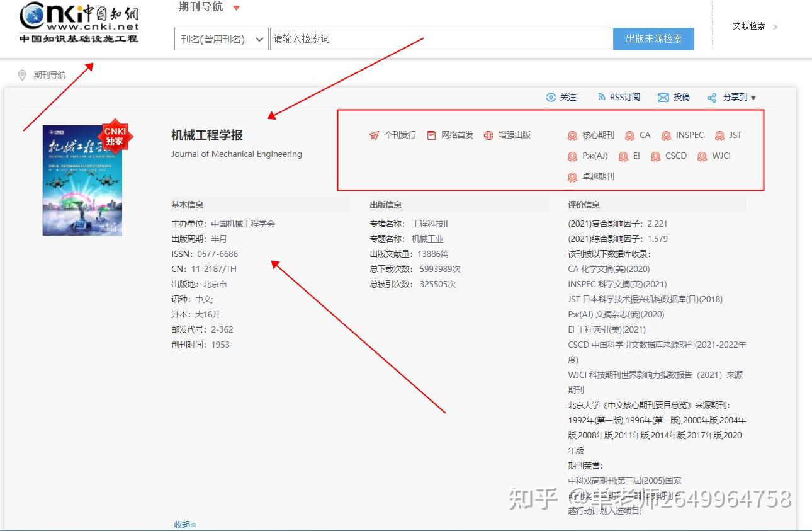
Task: Click the 出版信息 section header
Action: tap(385, 205)
